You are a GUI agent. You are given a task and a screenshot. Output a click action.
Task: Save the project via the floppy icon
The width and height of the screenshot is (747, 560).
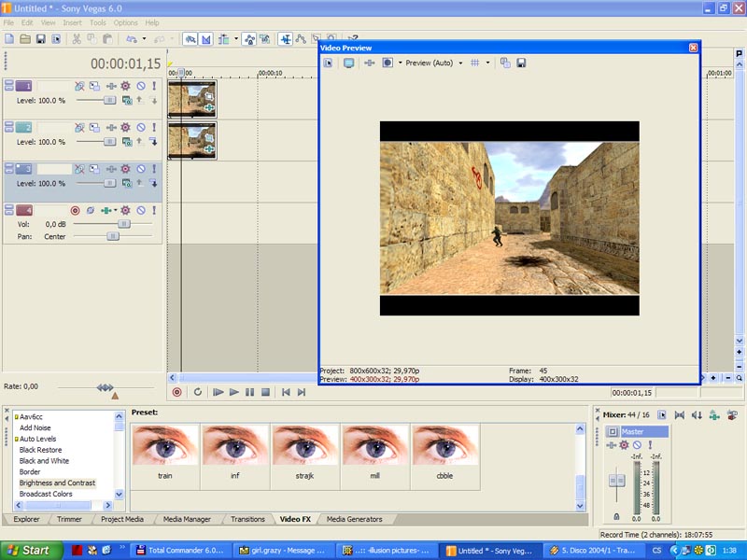[x=40, y=39]
